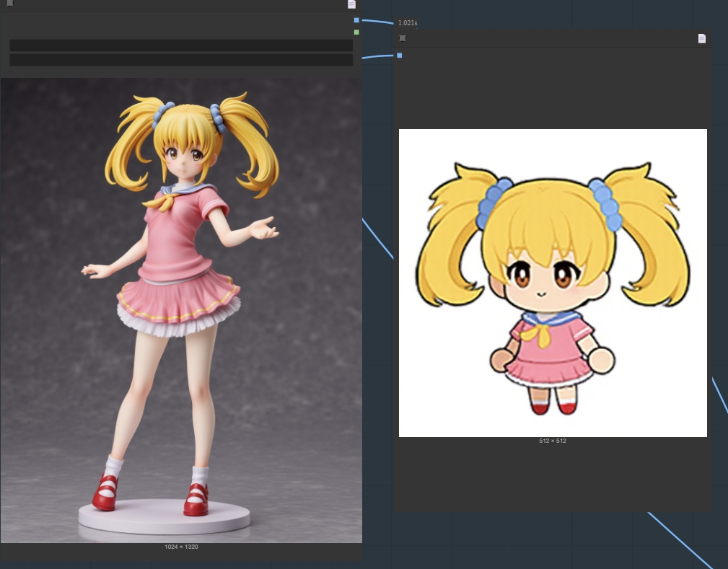Click the blue output socket on the left node
Screen dimensions: 728x569
pyautogui.click(x=356, y=20)
